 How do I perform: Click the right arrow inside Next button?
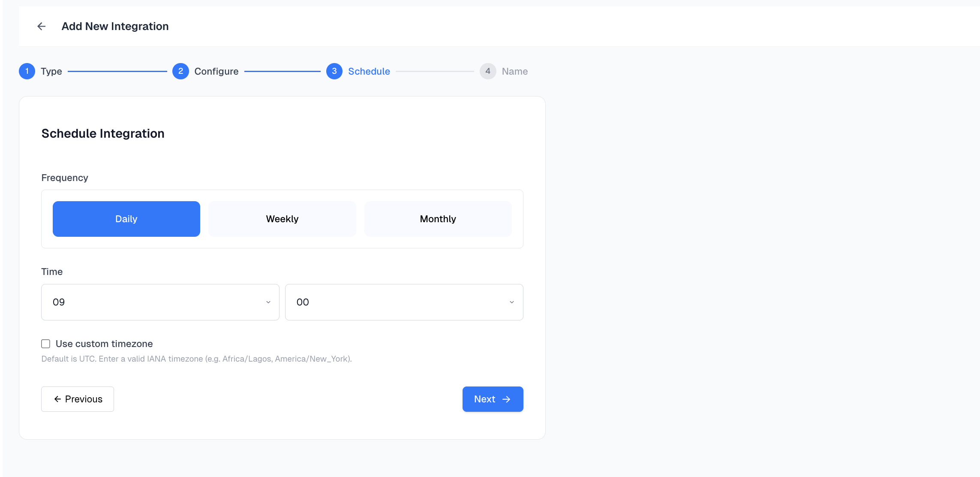(x=507, y=399)
